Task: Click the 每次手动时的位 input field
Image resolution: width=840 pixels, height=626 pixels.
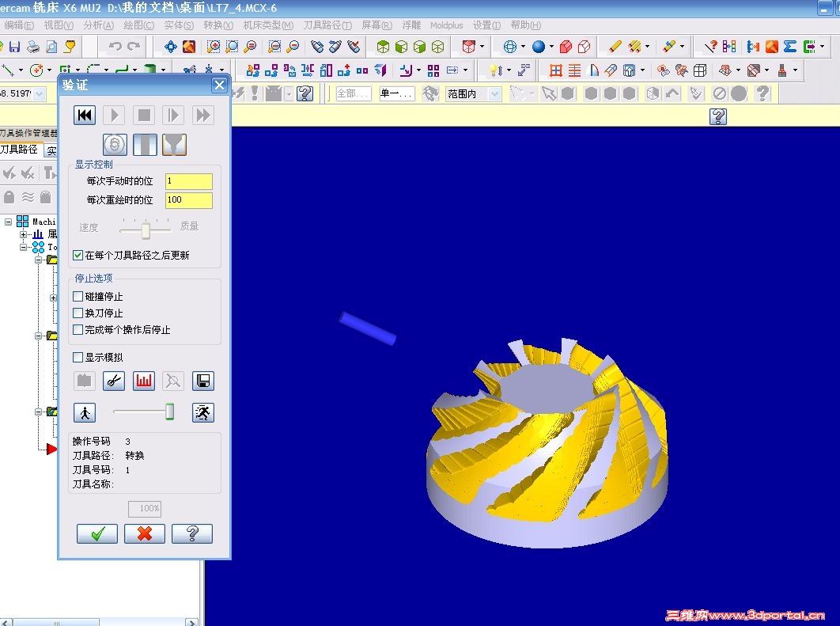Action: (188, 181)
